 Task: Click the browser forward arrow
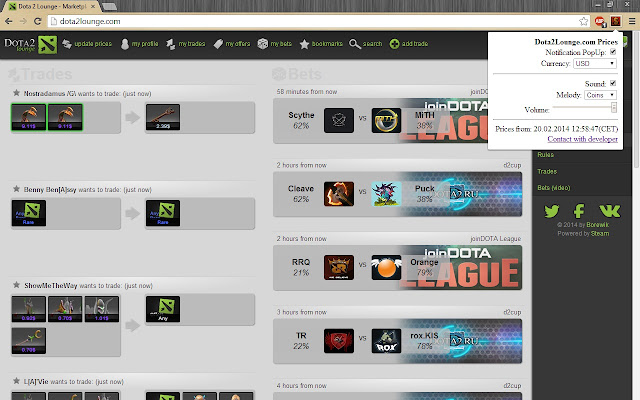(x=23, y=21)
